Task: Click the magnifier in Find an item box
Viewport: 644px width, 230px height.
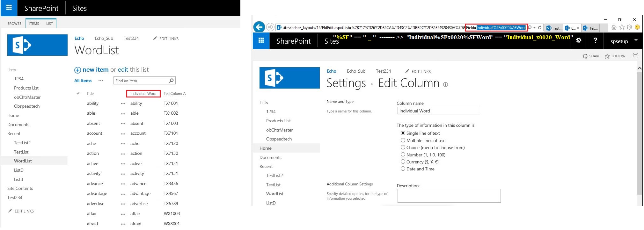Action: tap(171, 81)
